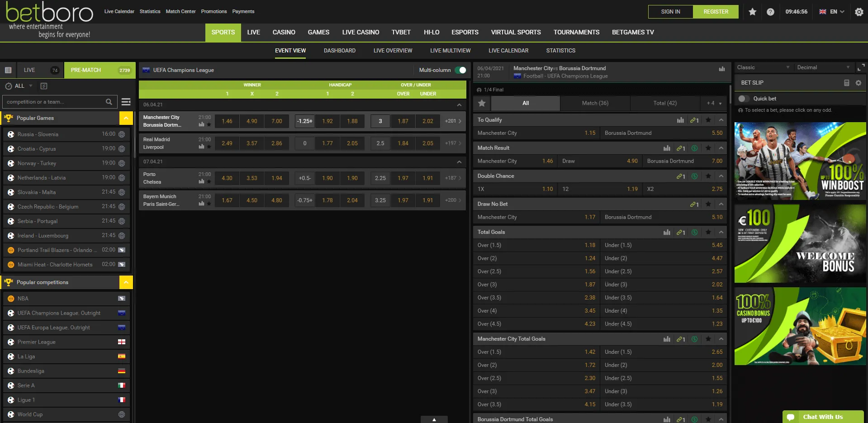The image size is (868, 423).
Task: Enable the Quick bet toggle
Action: tap(743, 99)
